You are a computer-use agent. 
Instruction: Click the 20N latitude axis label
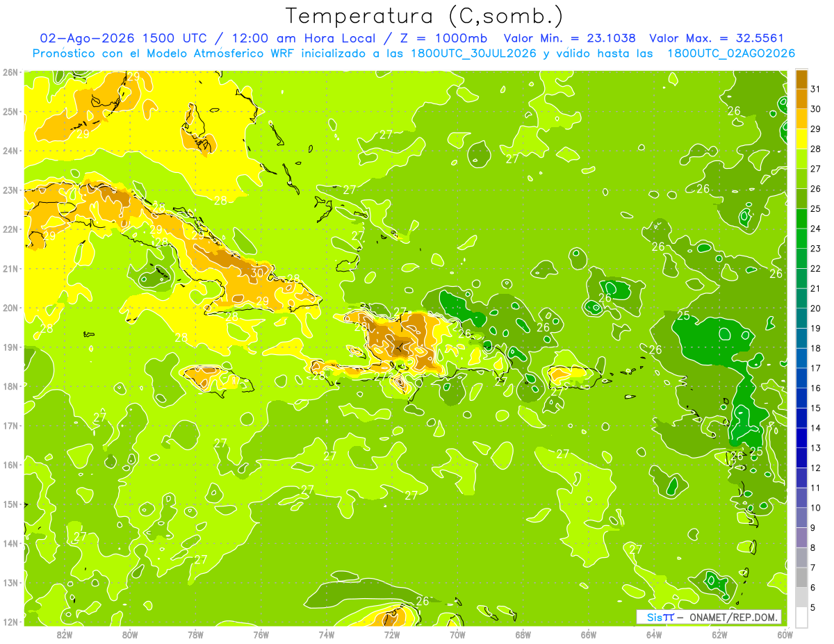pos(10,308)
